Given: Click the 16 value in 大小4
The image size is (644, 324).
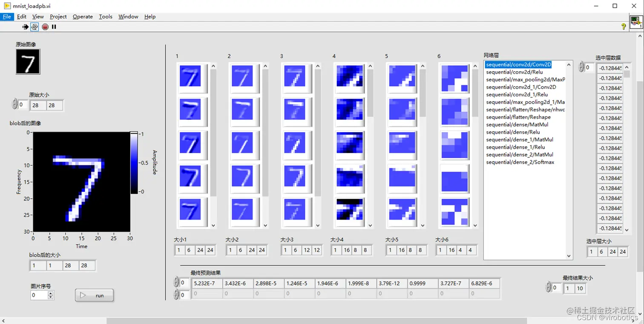Looking at the screenshot, I should [x=347, y=250].
